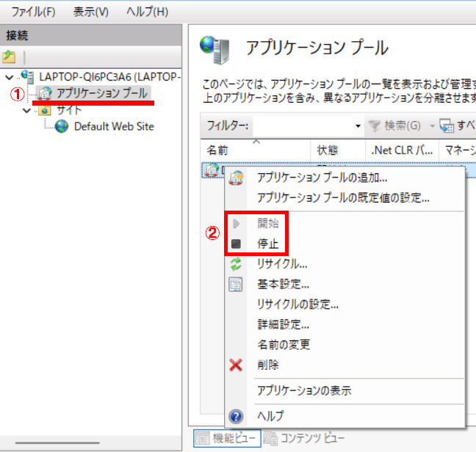
Task: Click the 開始 play arrow icon
Action: pos(237,224)
